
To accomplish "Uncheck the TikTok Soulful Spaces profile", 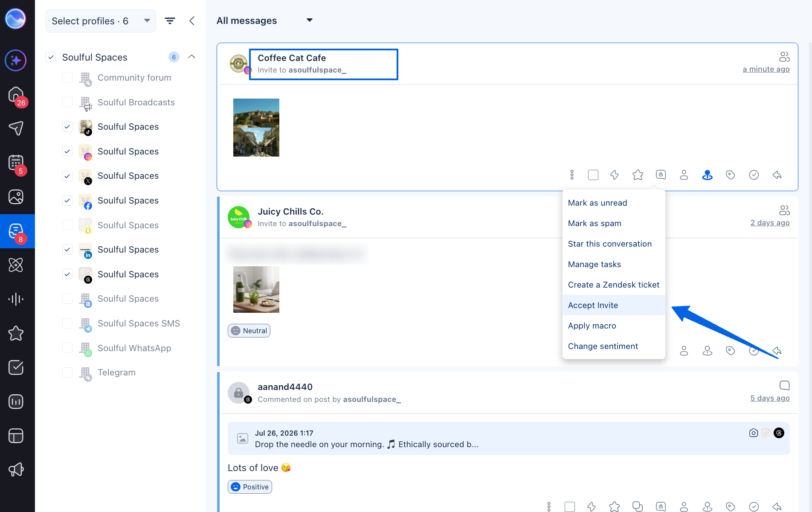I will (67, 127).
